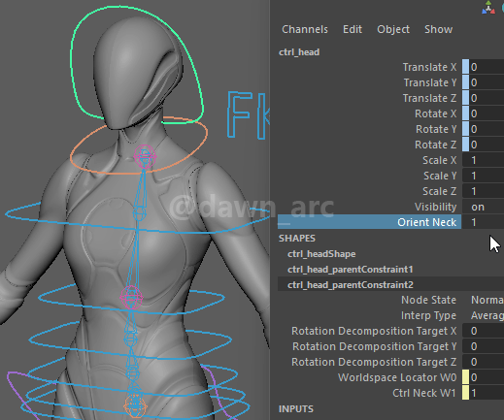This screenshot has height=420, width=504.
Task: Select ctrl_headShape under SHAPES
Action: [x=321, y=254]
